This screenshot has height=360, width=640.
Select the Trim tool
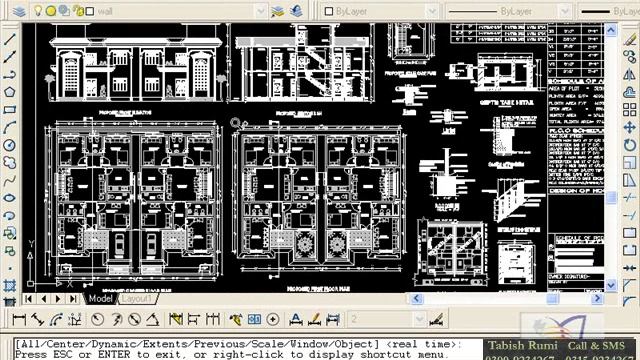tap(629, 198)
